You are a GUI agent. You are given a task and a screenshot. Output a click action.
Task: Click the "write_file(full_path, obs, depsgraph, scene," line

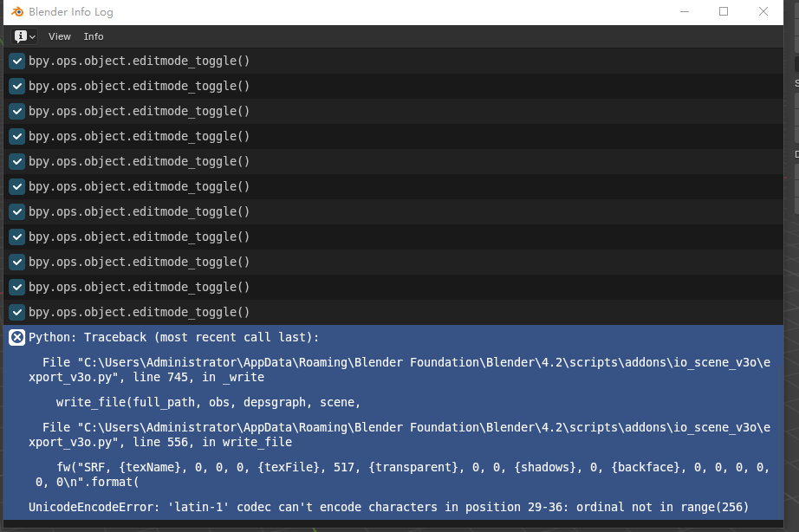pos(208,402)
